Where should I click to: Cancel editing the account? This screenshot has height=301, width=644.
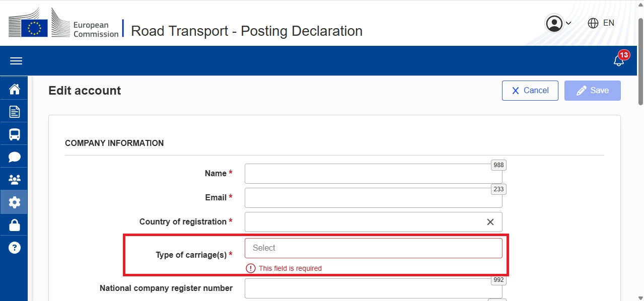[x=530, y=91]
